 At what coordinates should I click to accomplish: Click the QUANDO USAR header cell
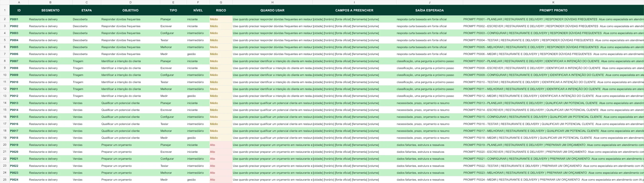272,10
